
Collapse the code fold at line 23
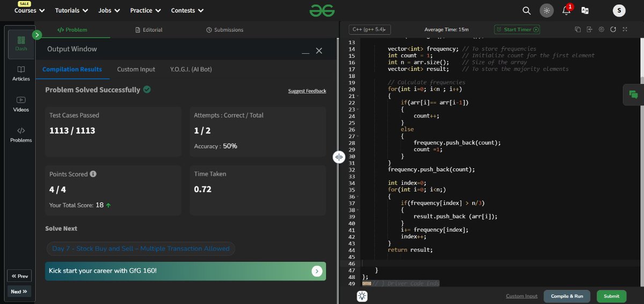click(357, 109)
